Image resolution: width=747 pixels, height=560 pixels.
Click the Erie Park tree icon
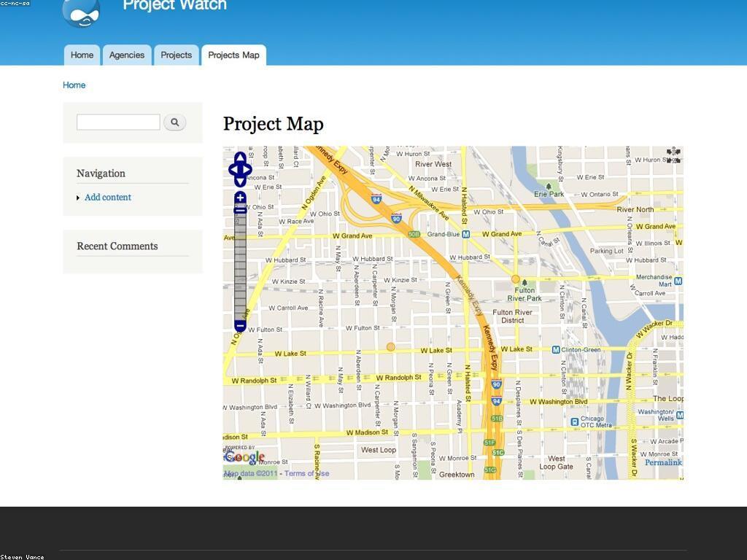click(549, 186)
